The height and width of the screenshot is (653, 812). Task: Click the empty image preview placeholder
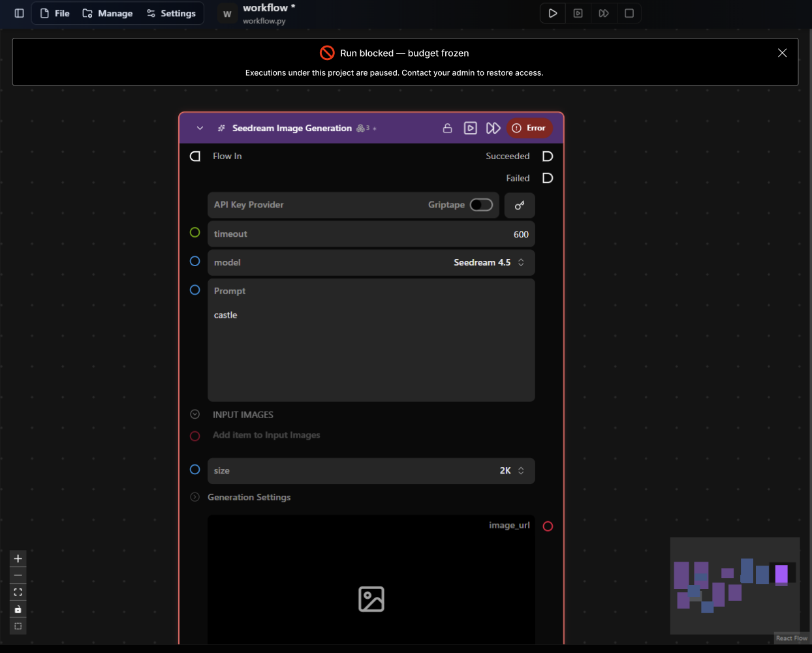pos(371,599)
